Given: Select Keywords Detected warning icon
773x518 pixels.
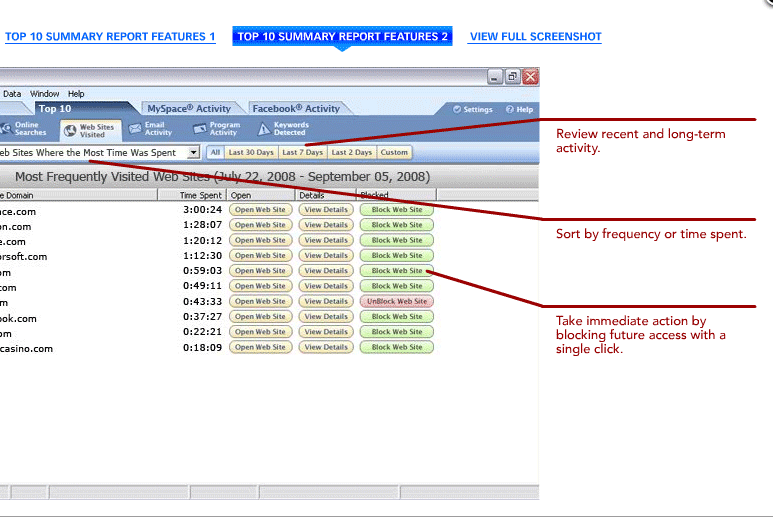Looking at the screenshot, I should click(x=264, y=129).
